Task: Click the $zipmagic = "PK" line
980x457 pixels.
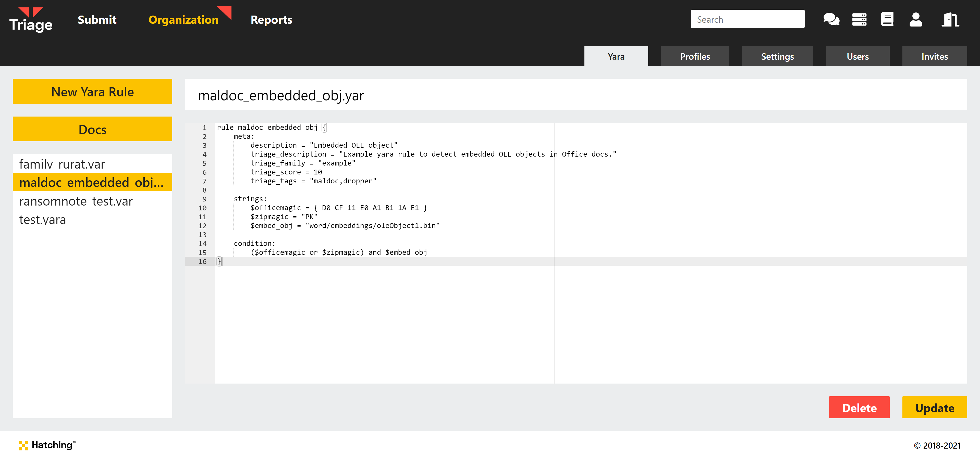Action: point(284,217)
